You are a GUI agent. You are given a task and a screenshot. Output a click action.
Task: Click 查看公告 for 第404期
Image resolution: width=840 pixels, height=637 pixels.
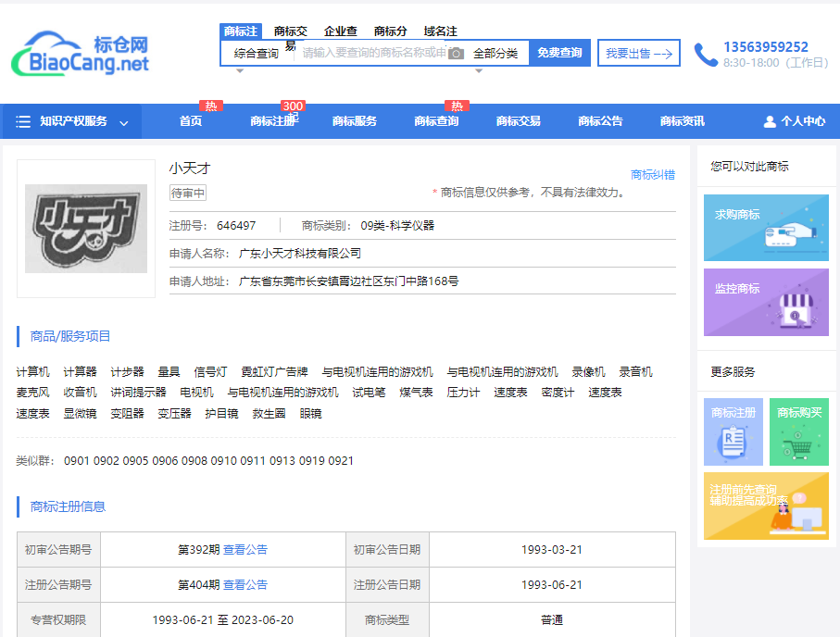tap(245, 585)
